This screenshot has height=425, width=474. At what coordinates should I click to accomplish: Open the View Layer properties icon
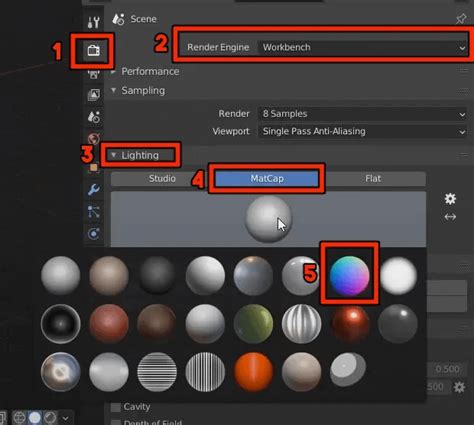click(94, 95)
